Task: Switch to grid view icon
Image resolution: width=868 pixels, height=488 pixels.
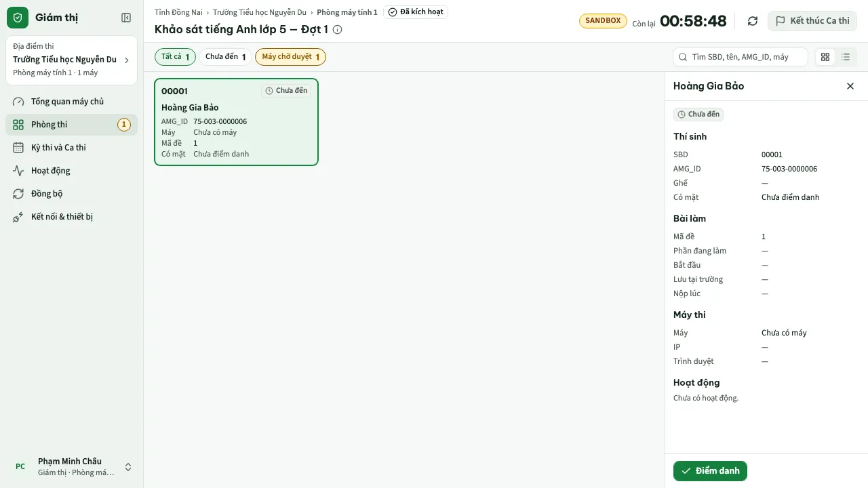Action: (x=825, y=57)
